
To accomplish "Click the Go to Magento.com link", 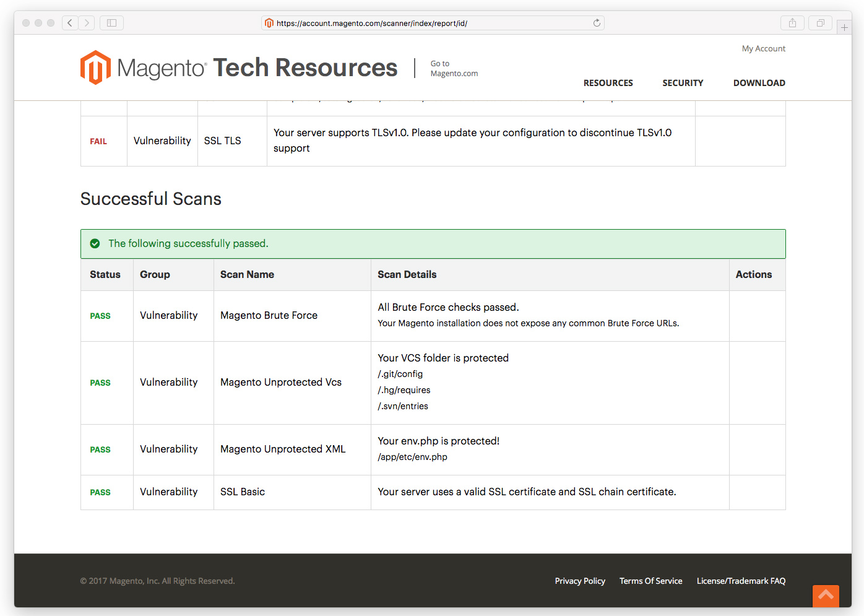I will [x=454, y=68].
